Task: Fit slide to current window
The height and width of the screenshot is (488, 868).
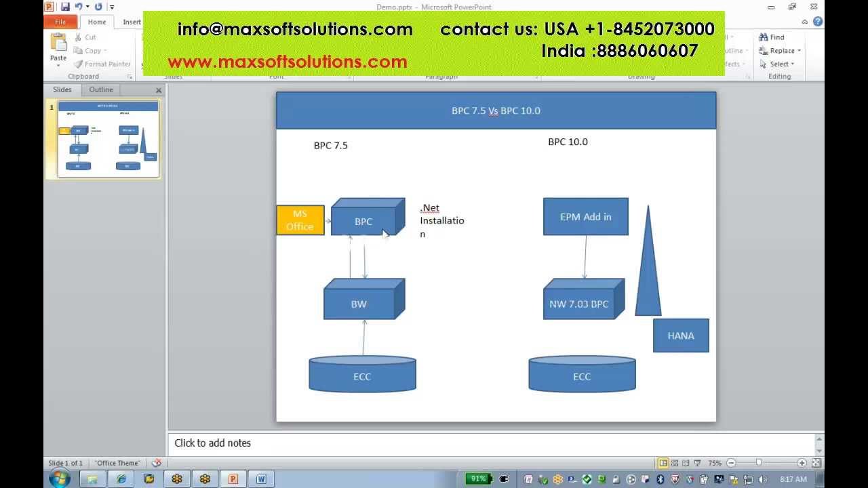Action: 816,463
